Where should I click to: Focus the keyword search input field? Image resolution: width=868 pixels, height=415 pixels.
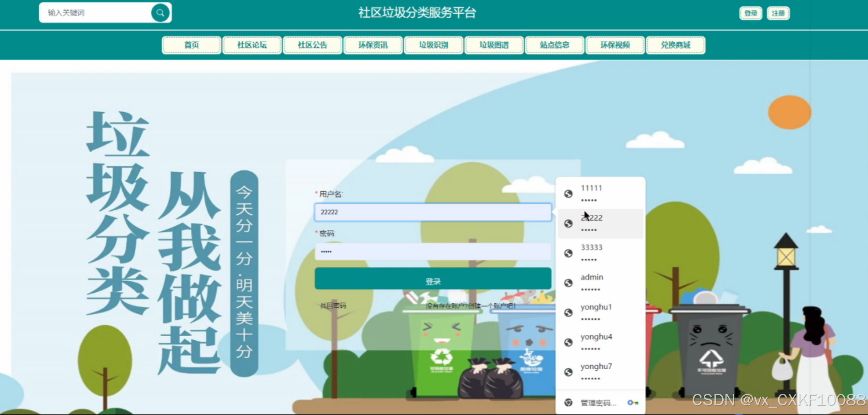[96, 13]
